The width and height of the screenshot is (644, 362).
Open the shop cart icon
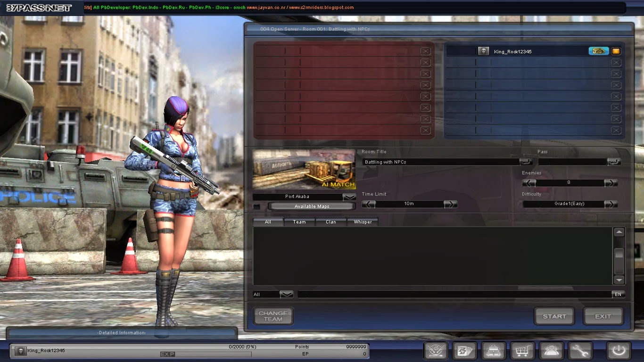point(522,351)
